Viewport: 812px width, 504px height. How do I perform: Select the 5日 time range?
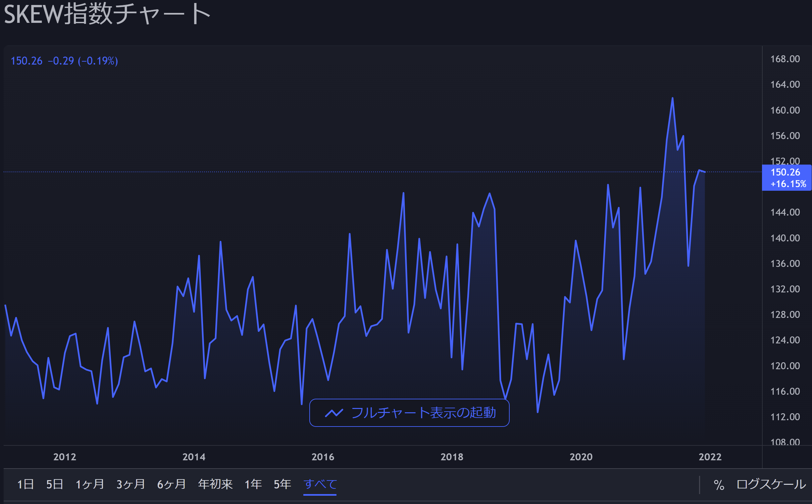click(55, 484)
